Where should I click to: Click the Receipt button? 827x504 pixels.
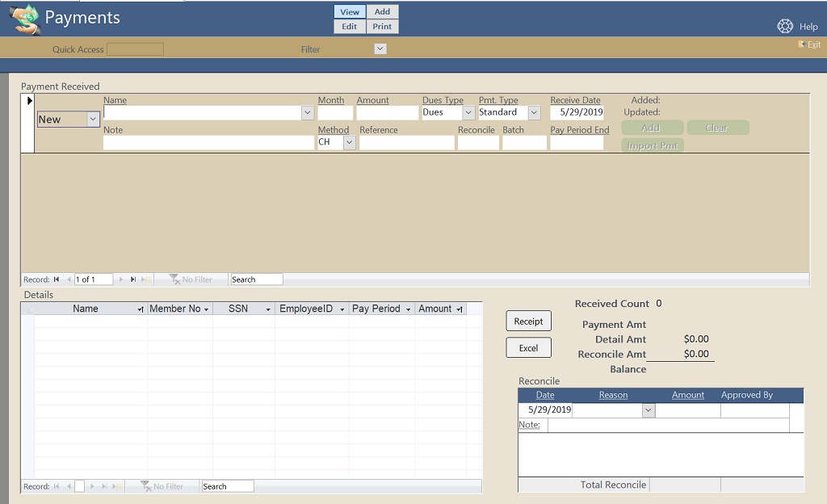pos(528,321)
